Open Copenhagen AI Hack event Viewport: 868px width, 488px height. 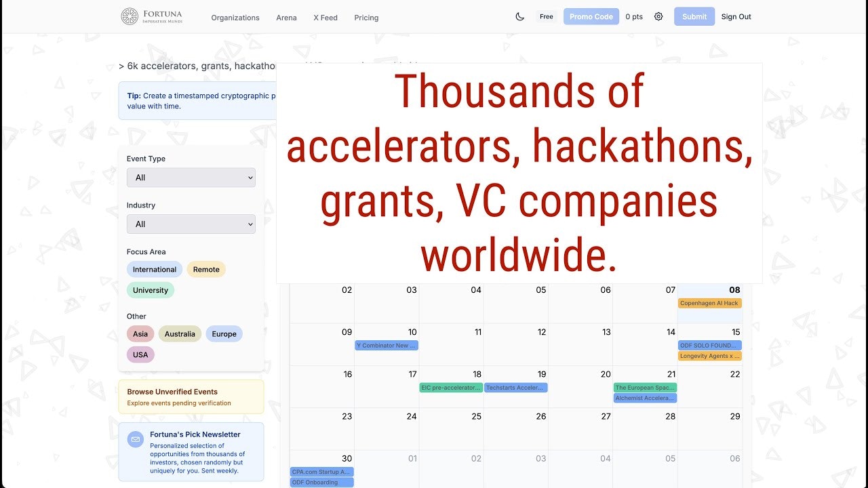[x=709, y=303]
